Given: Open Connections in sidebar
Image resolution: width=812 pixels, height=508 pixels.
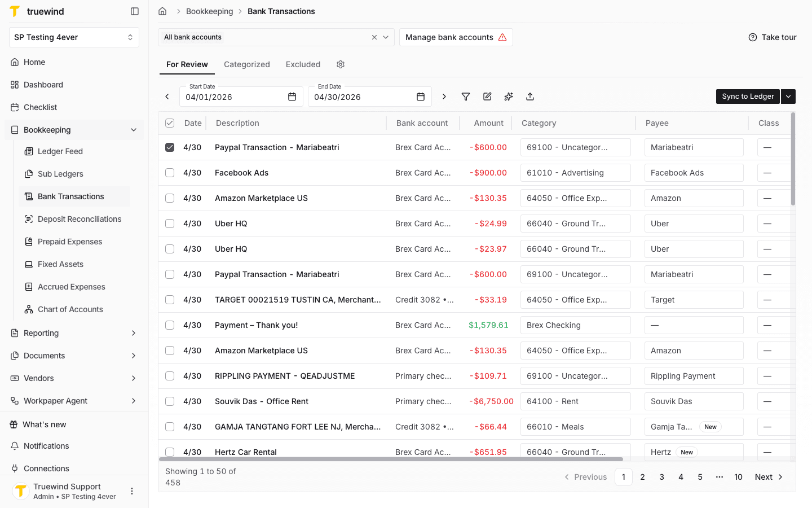Looking at the screenshot, I should coord(74,468).
